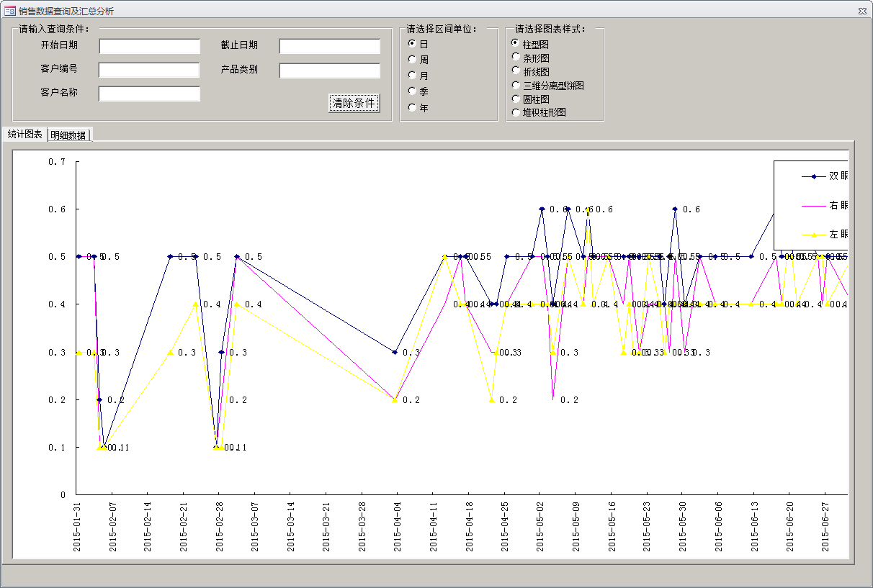Screen dimensions: 873x588
Task: Click the 开始日期 input field
Action: tap(149, 46)
